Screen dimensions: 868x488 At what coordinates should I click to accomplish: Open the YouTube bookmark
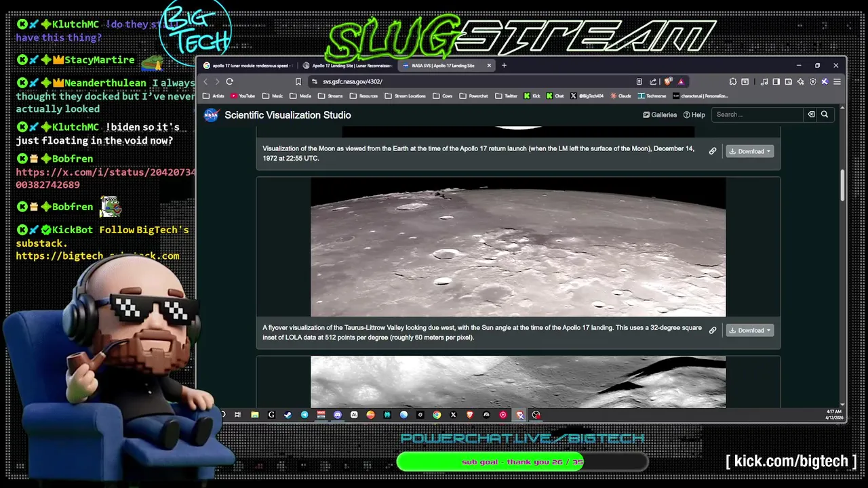coord(243,96)
